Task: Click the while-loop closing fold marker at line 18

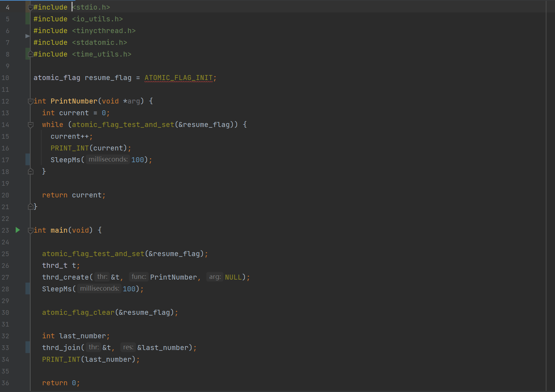Action: click(31, 171)
